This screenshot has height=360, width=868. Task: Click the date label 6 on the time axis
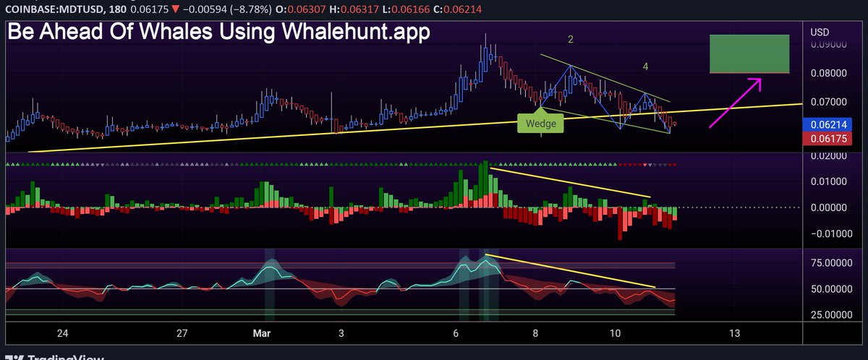tap(456, 334)
